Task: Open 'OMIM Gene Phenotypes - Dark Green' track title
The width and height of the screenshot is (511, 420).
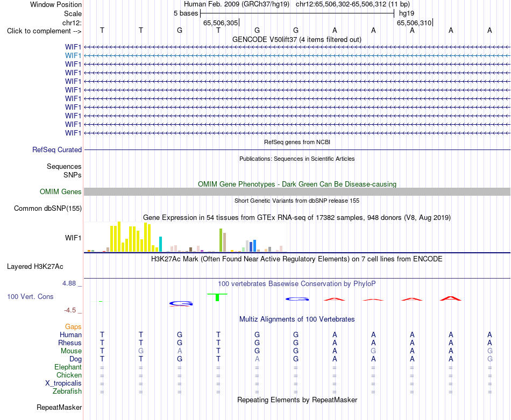Action: (x=297, y=184)
